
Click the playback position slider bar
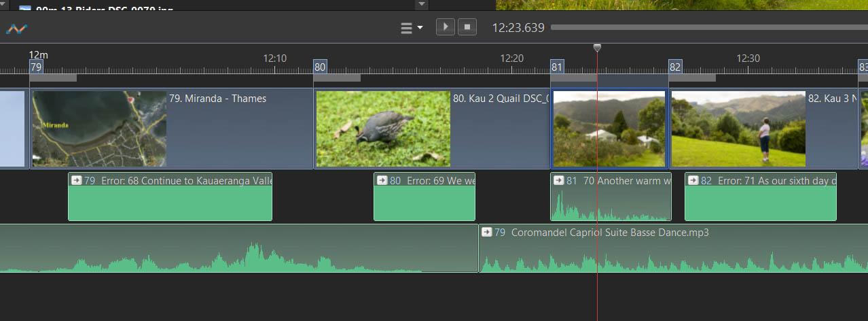(706, 28)
